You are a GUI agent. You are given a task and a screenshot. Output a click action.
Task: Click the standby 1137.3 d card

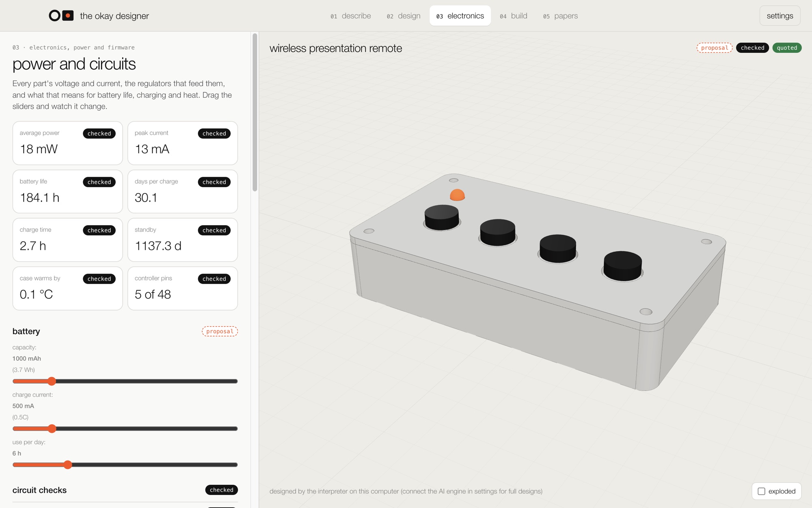tap(183, 240)
